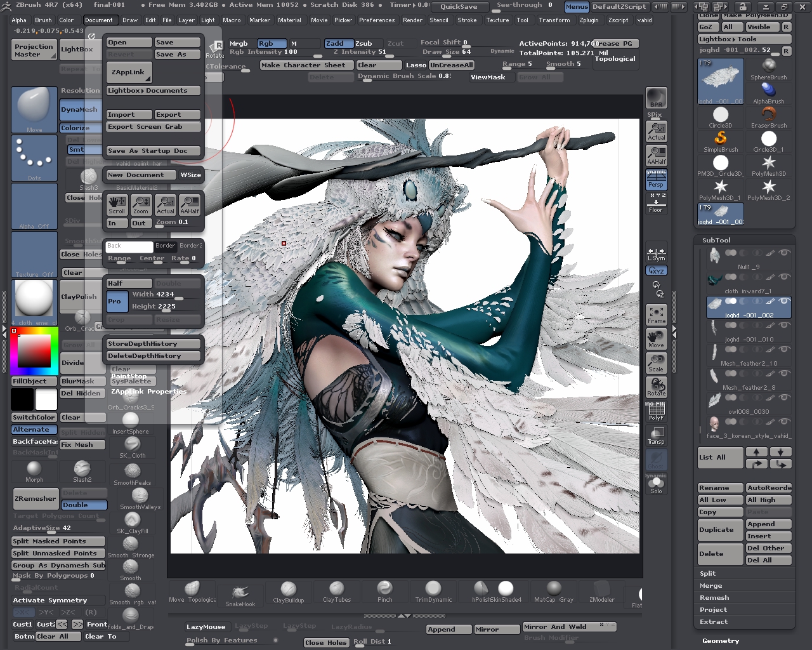Viewport: 812px width, 650px height.
Task: Select the Move navigation icon in right shelf
Action: [x=656, y=339]
